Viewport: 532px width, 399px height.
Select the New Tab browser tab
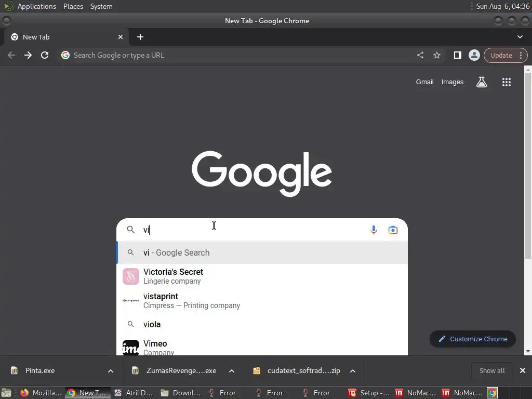click(x=66, y=37)
